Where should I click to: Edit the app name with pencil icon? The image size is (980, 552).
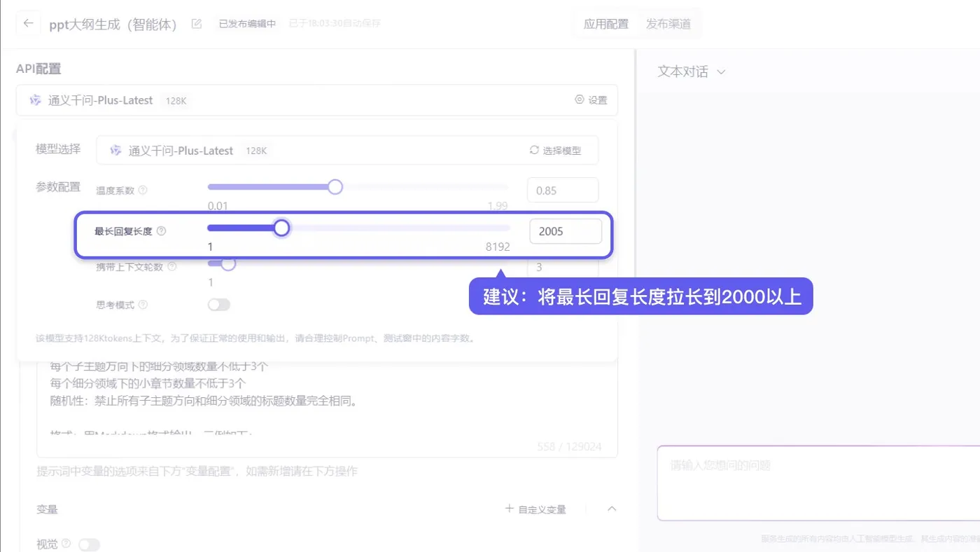(x=197, y=24)
